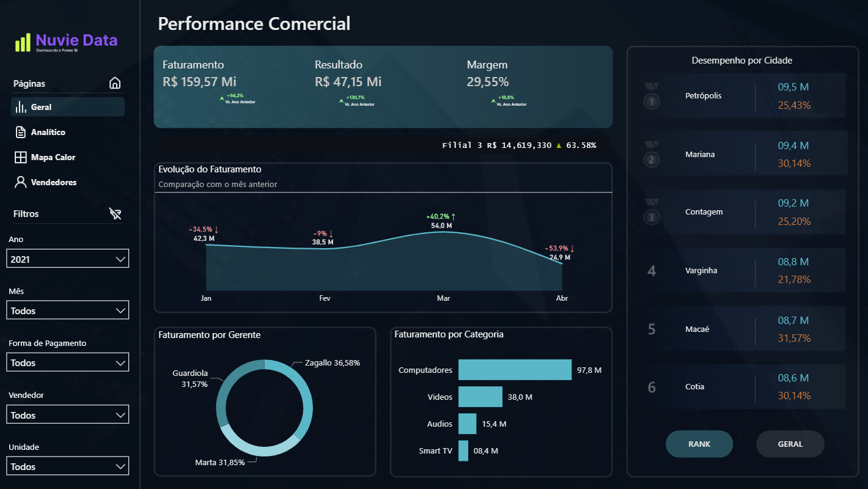
Task: Click the second place medal for Mariana
Action: 652,155
